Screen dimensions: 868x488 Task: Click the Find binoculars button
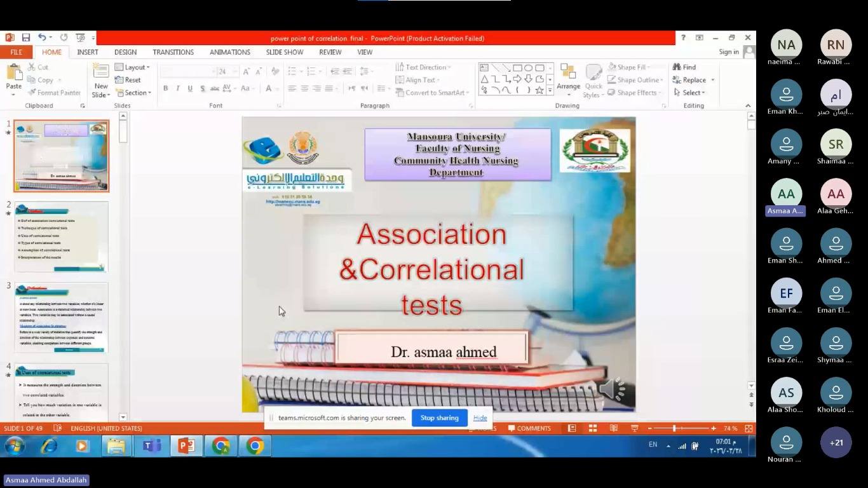click(685, 67)
